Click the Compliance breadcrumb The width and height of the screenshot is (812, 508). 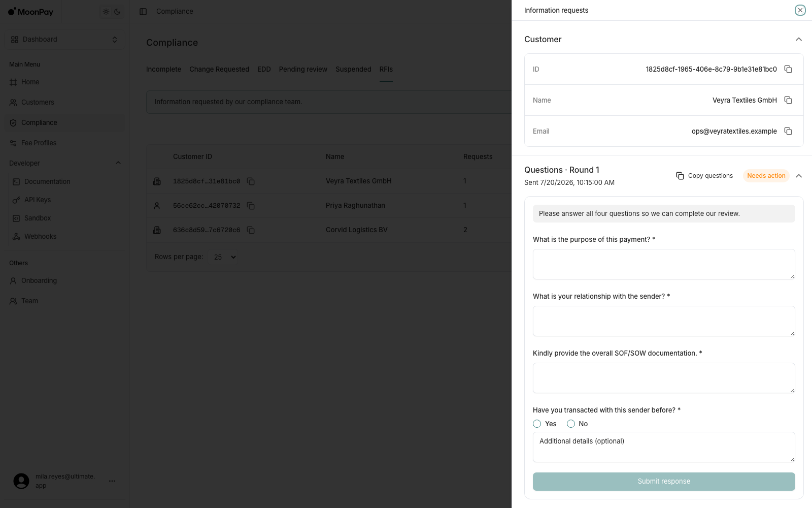click(175, 11)
